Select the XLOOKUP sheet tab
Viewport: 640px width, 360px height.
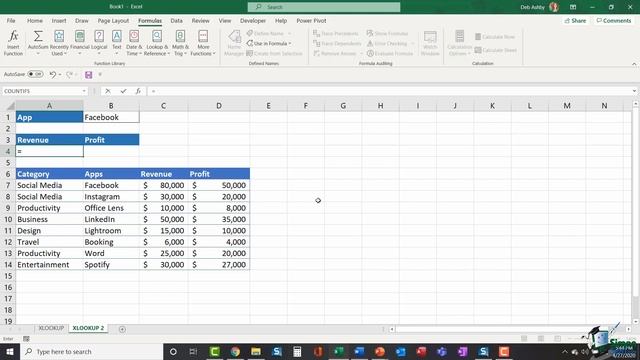click(51, 328)
